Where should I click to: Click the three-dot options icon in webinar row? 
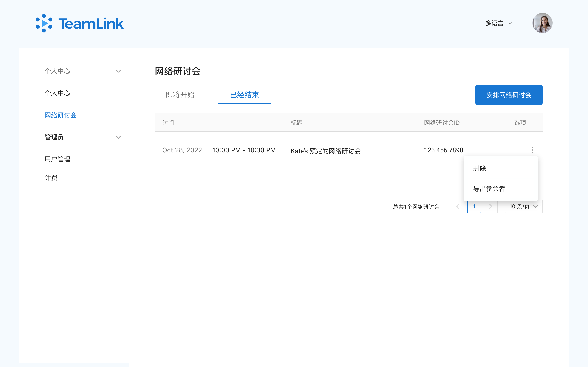click(x=532, y=150)
